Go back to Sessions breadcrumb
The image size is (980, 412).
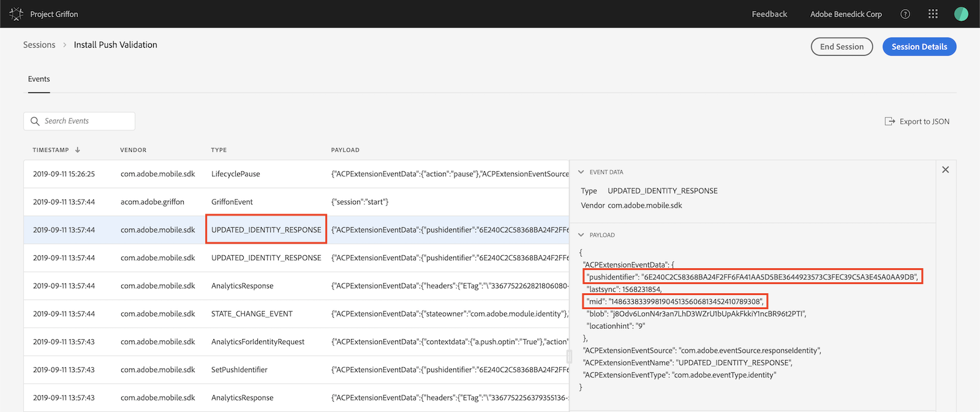pyautogui.click(x=39, y=45)
